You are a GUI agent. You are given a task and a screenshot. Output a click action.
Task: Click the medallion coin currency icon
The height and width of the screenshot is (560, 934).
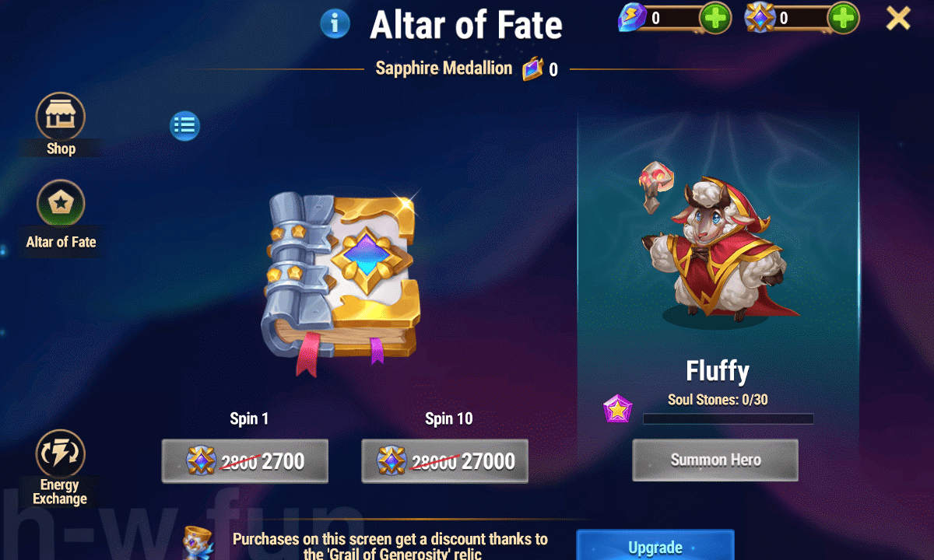(760, 18)
